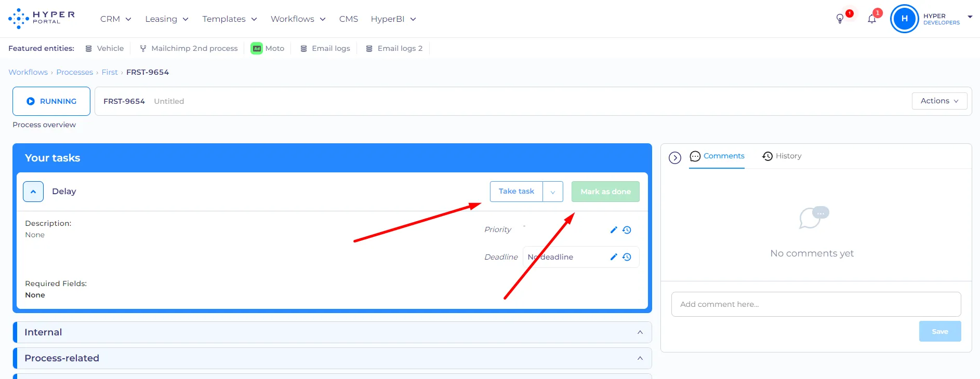Collapse the Delay task chevron

[33, 192]
